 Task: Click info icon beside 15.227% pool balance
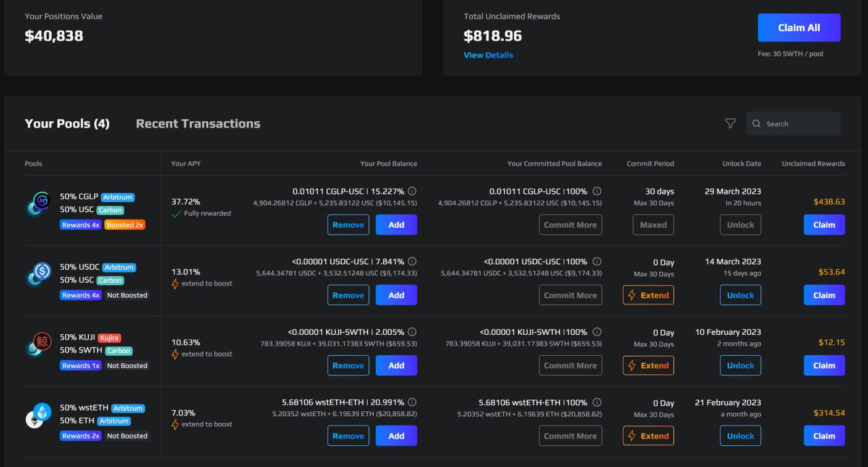412,192
